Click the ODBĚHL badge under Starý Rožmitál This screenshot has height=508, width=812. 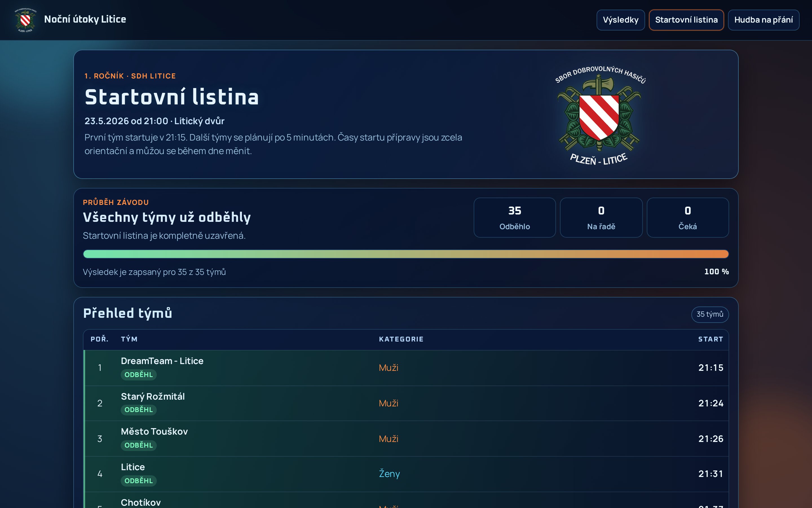click(x=139, y=410)
